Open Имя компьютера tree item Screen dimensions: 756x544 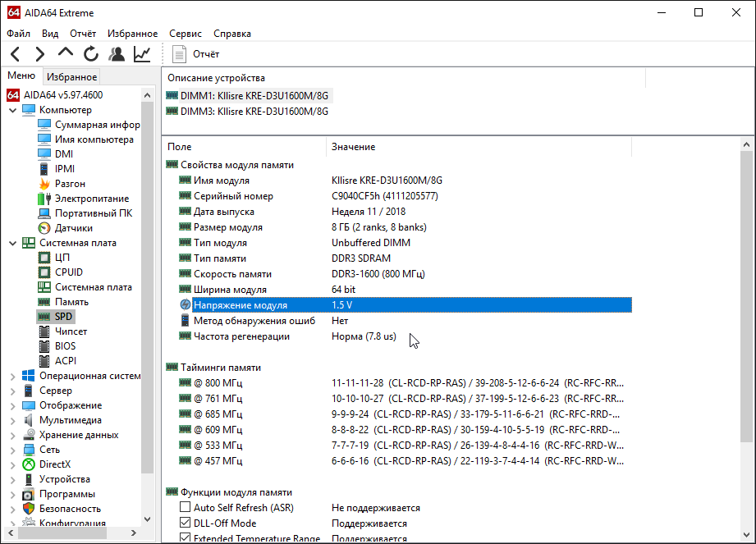click(94, 139)
